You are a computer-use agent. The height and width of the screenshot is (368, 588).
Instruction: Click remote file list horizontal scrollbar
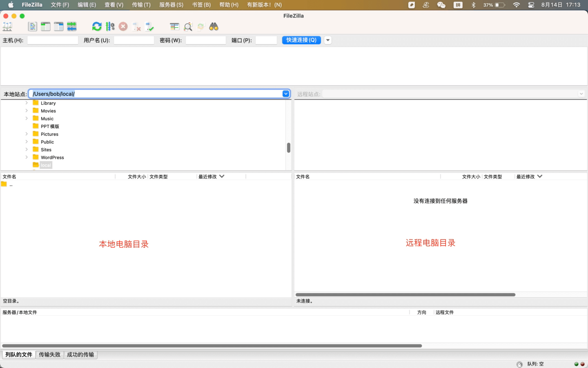405,294
